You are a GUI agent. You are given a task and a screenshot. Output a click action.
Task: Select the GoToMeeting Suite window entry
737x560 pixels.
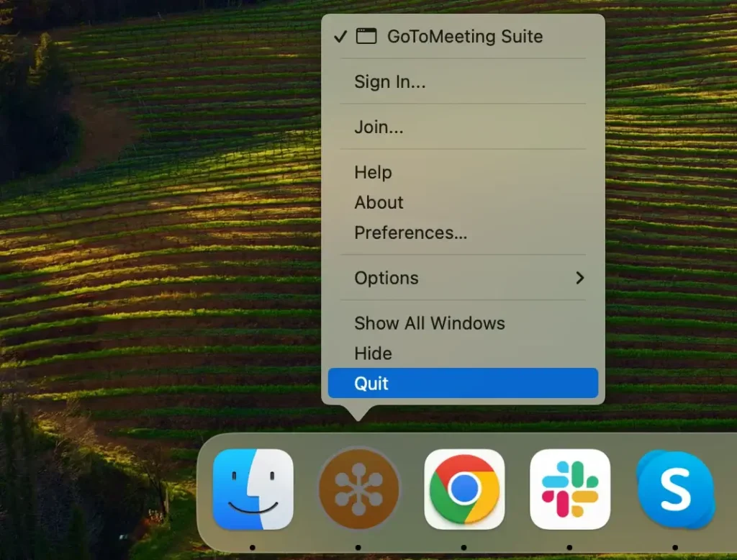(x=463, y=36)
